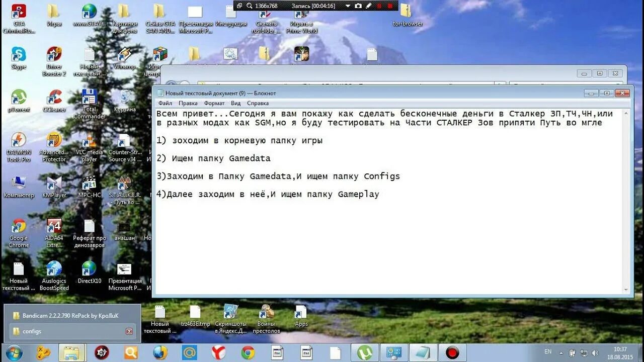The image size is (644, 362).
Task: Select the Компьютер desktop icon
Action: coord(19,187)
